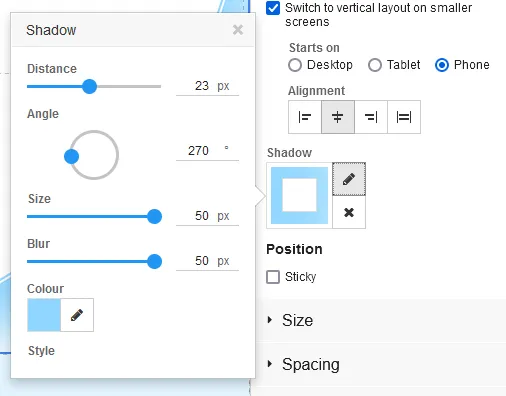
Task: Select the align right icon
Action: coord(371,117)
